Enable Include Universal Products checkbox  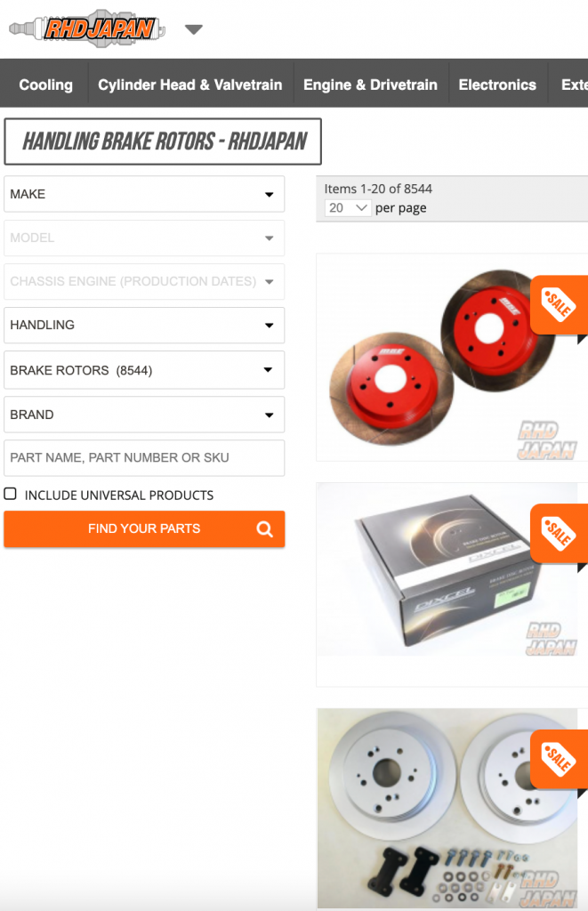[x=11, y=494]
